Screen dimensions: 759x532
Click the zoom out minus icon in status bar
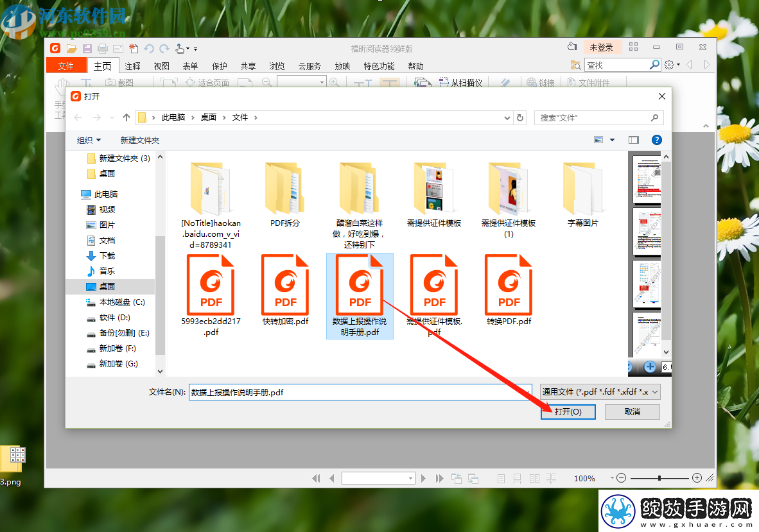(x=622, y=478)
